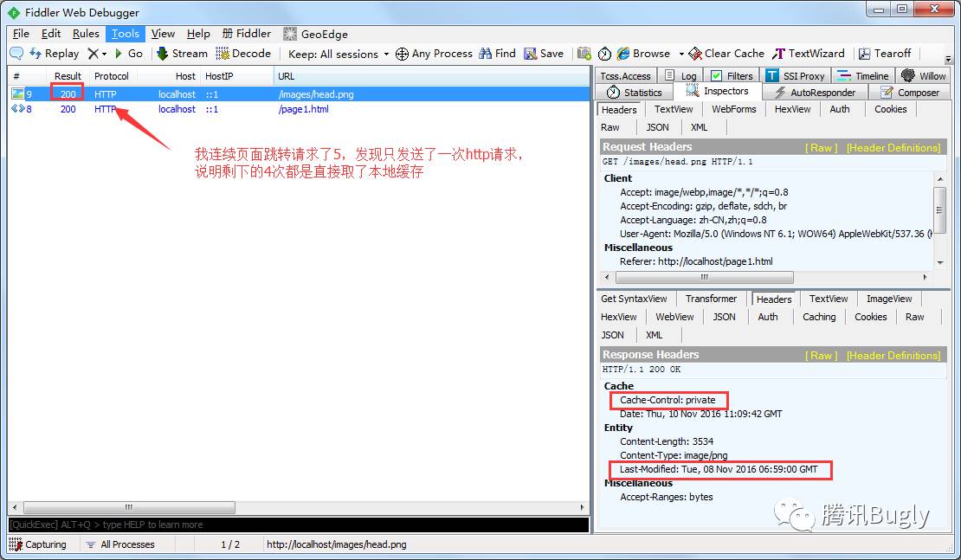Switch to the AutoResponder tab
Screen dimensions: 961x560
tap(816, 93)
